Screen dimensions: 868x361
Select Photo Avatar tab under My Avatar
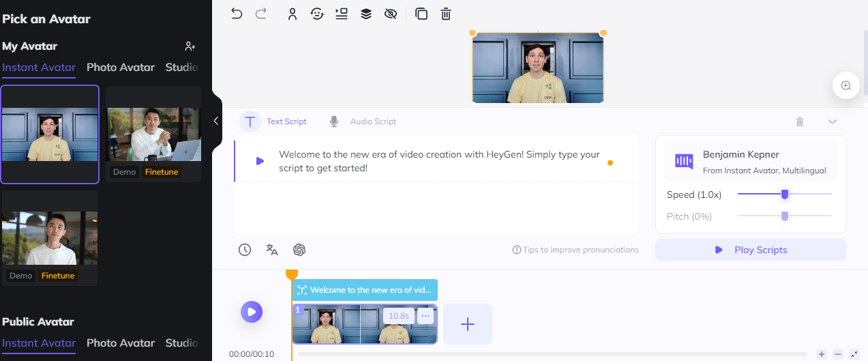click(121, 67)
